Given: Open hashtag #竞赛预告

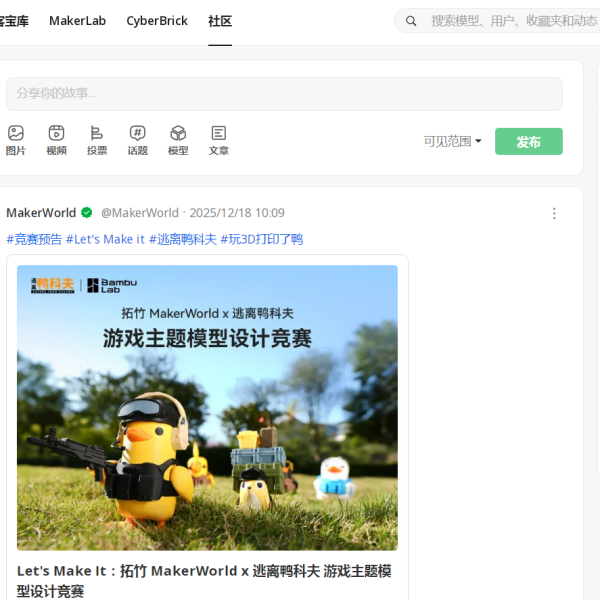Looking at the screenshot, I should (x=34, y=239).
